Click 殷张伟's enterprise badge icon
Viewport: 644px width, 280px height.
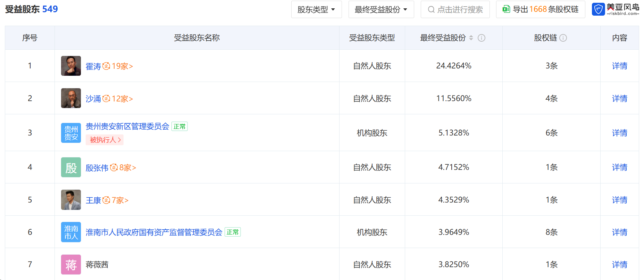[x=114, y=168]
